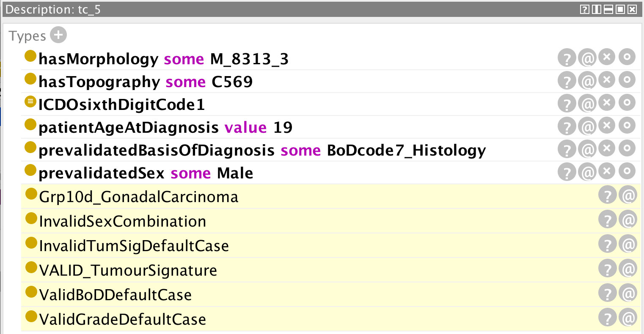The height and width of the screenshot is (334, 644).
Task: Delete patientAgeAtDiagnosis value 19 type
Action: 607,126
